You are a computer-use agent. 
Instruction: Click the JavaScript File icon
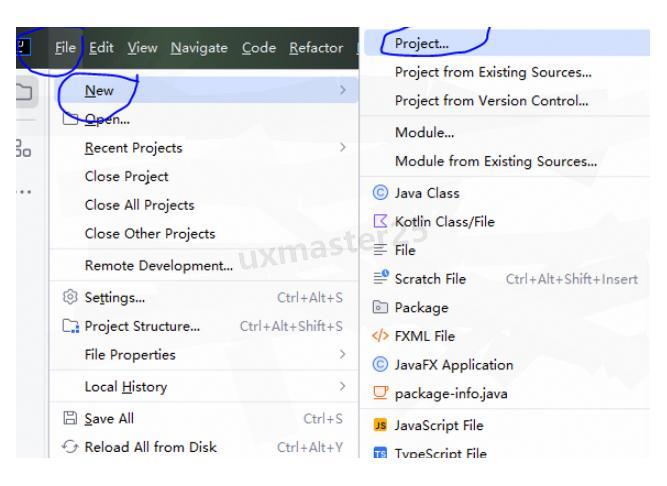click(379, 426)
